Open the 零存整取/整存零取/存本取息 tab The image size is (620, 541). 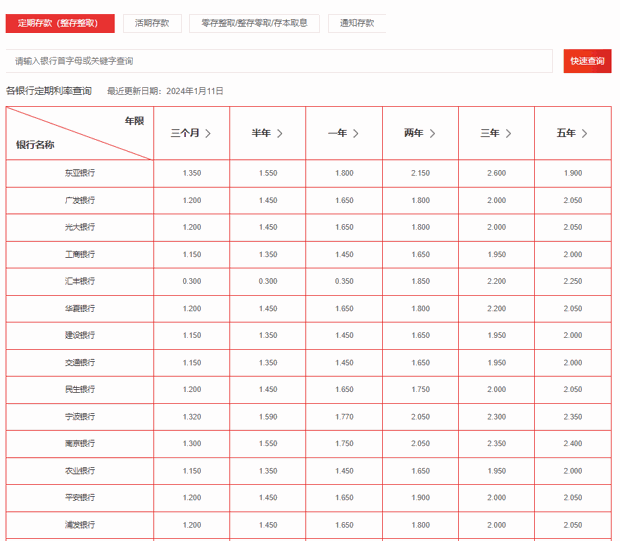[x=254, y=23]
